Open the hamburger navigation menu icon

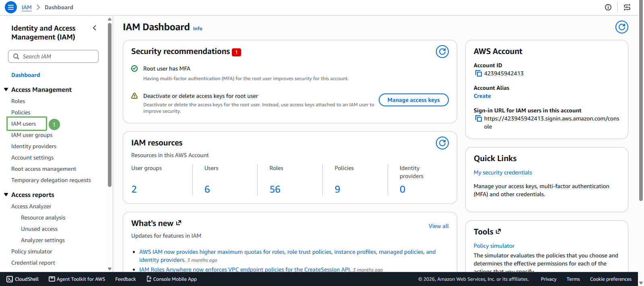(x=11, y=7)
